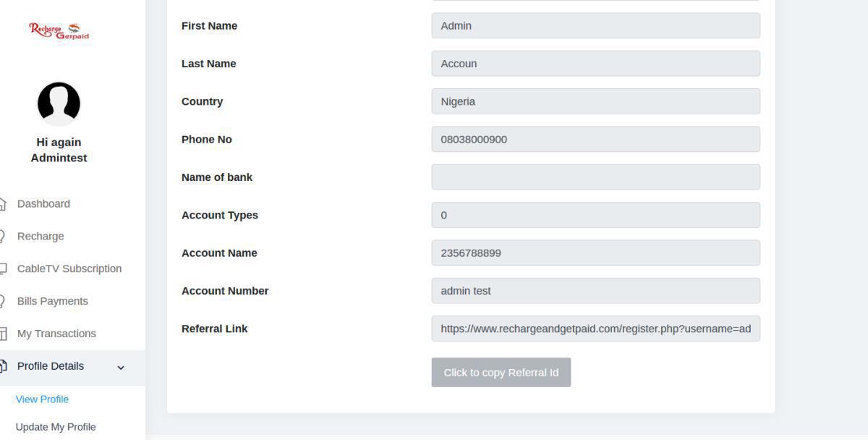Click the user avatar silhouette
The height and width of the screenshot is (440, 868).
(x=59, y=103)
